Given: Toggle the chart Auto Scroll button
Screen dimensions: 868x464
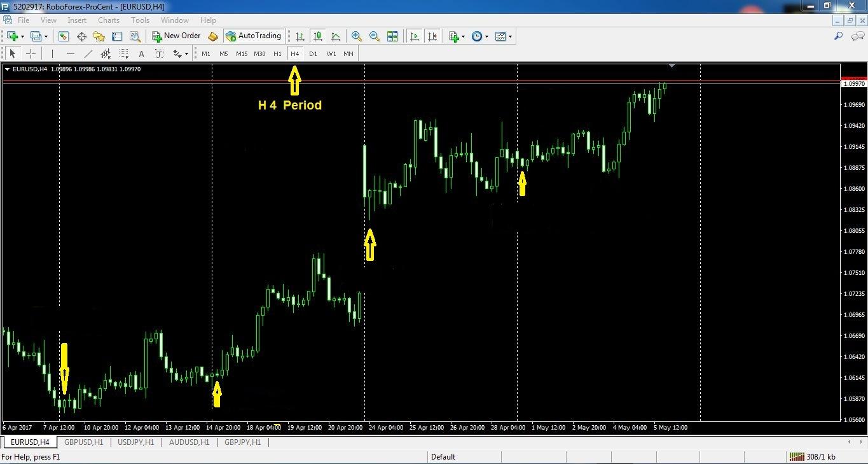Looking at the screenshot, I should [x=415, y=36].
